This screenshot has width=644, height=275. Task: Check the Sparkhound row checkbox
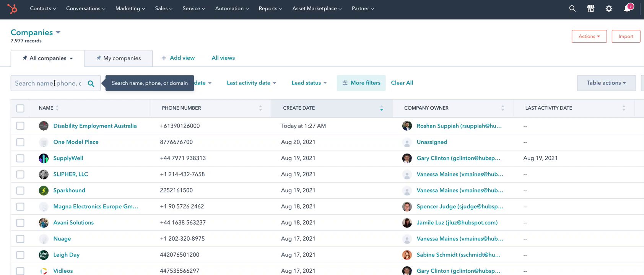tap(20, 190)
